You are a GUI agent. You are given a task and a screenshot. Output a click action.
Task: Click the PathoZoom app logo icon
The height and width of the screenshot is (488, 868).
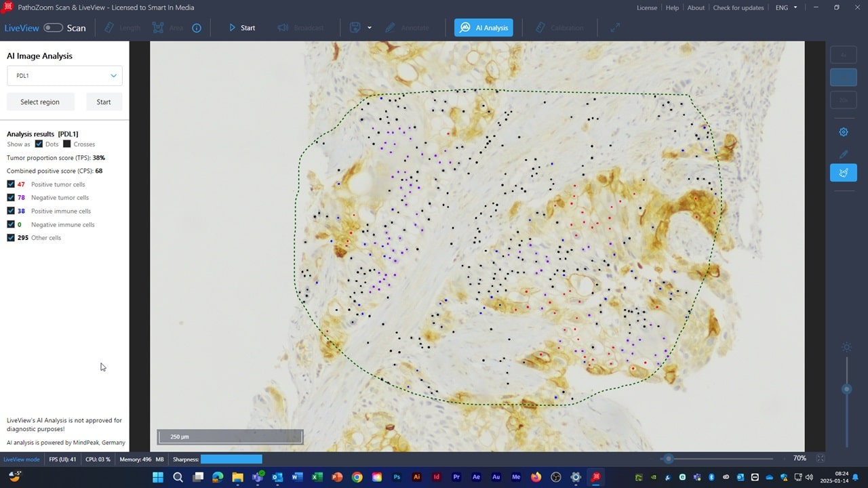coord(9,7)
